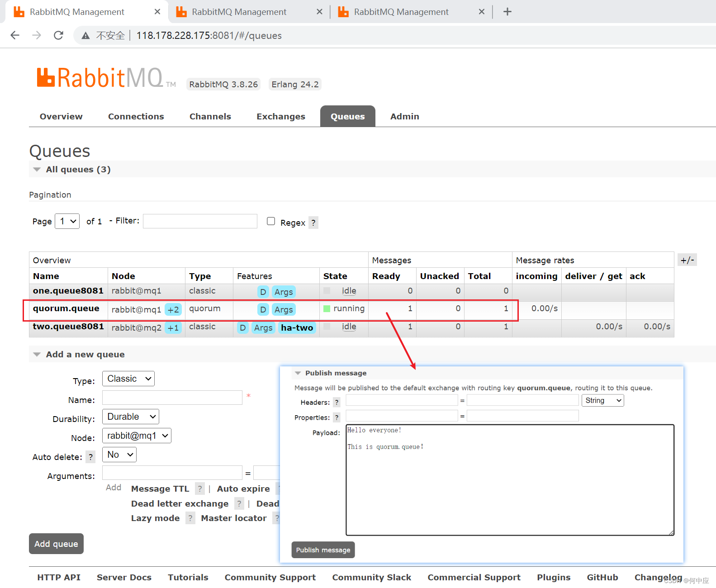Switch to the Admin tab
The image size is (716, 588).
click(x=405, y=117)
